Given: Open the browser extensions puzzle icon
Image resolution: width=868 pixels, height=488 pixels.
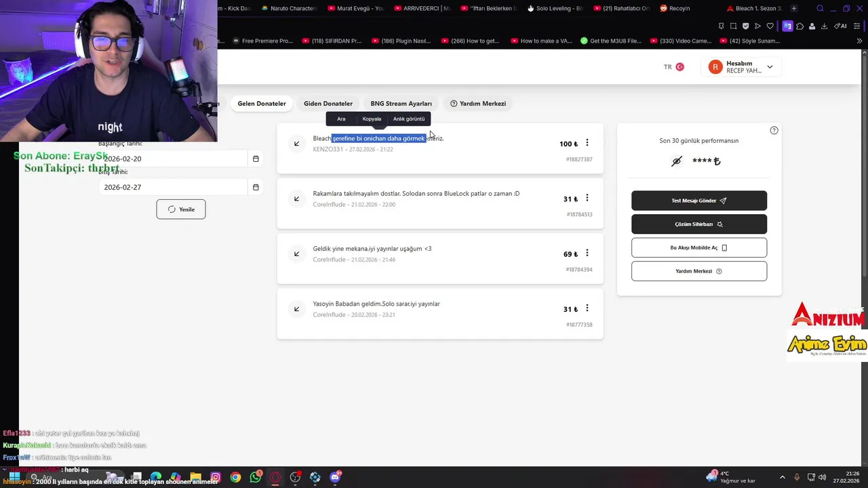Looking at the screenshot, I should (x=800, y=26).
